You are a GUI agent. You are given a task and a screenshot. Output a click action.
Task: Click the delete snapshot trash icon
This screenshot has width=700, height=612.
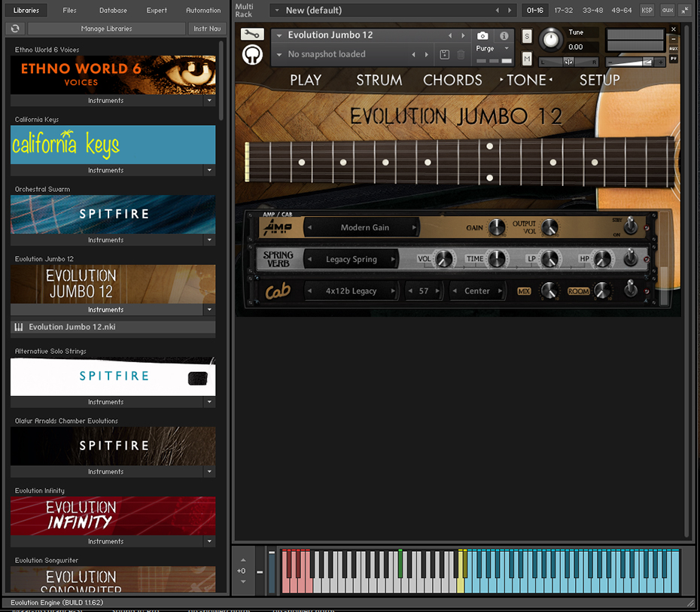tap(461, 54)
